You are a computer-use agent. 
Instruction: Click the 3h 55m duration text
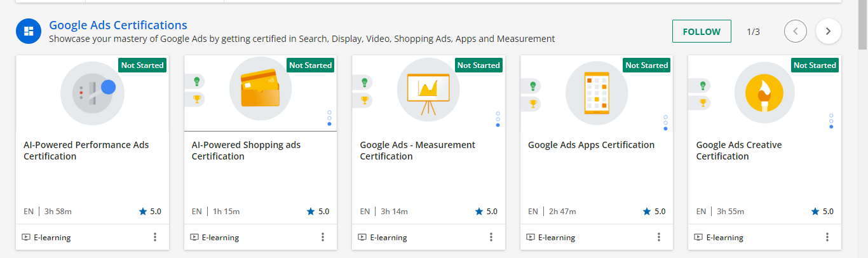point(730,212)
